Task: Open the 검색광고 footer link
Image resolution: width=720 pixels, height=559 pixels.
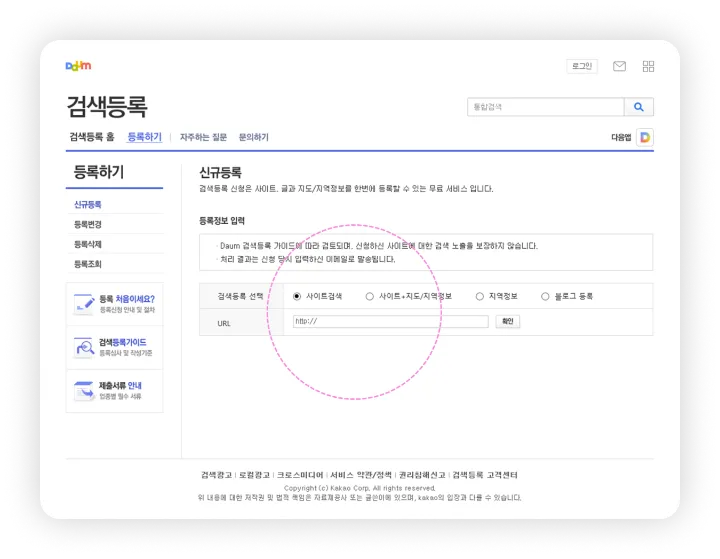Action: click(x=216, y=475)
